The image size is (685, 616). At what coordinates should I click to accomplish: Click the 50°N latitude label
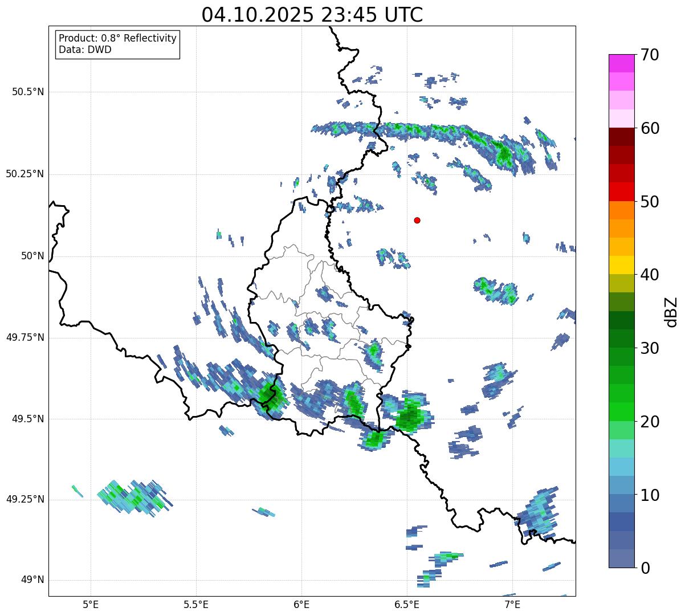pos(32,256)
